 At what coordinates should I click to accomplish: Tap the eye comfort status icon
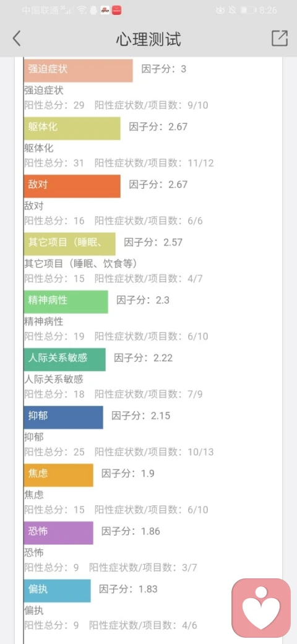pos(221,11)
